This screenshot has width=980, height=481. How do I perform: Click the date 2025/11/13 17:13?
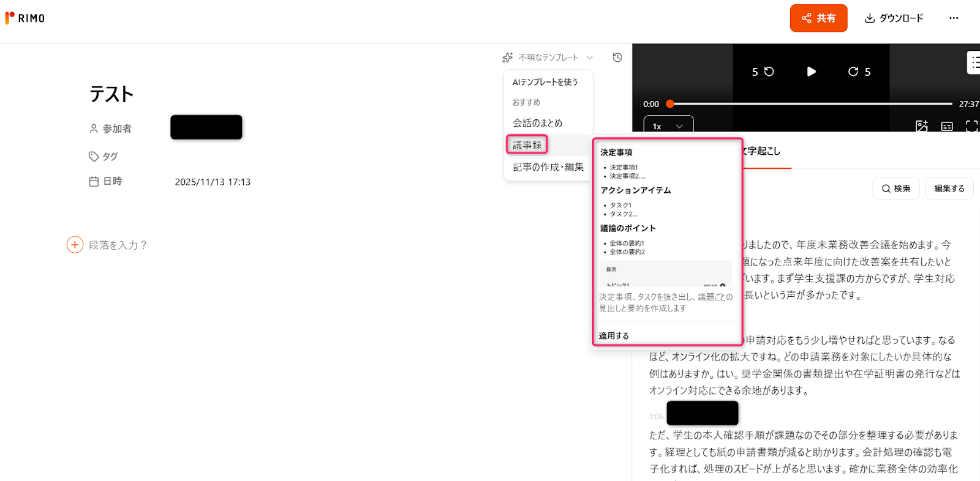(x=213, y=182)
